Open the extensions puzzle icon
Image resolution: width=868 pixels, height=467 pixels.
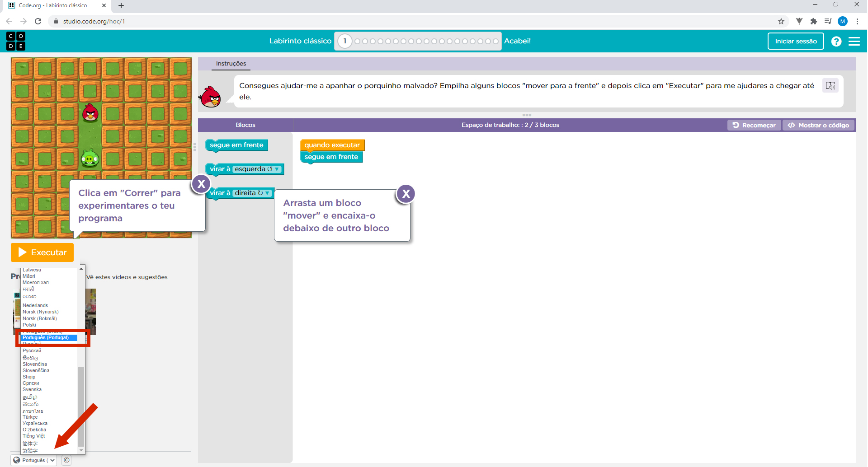coord(814,21)
